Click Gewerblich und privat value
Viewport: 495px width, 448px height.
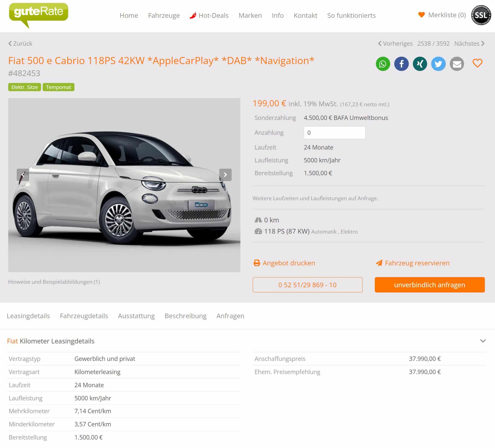(105, 359)
